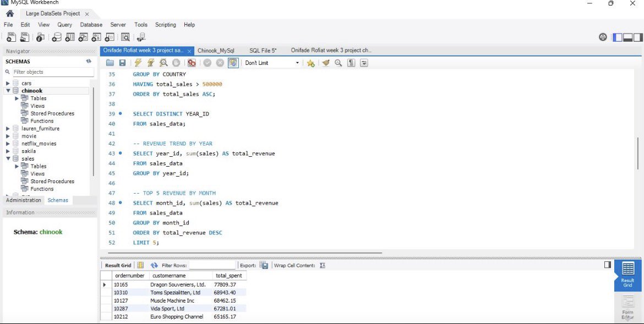The image size is (644, 324).
Task: Rollback the transaction X icon
Action: click(220, 63)
